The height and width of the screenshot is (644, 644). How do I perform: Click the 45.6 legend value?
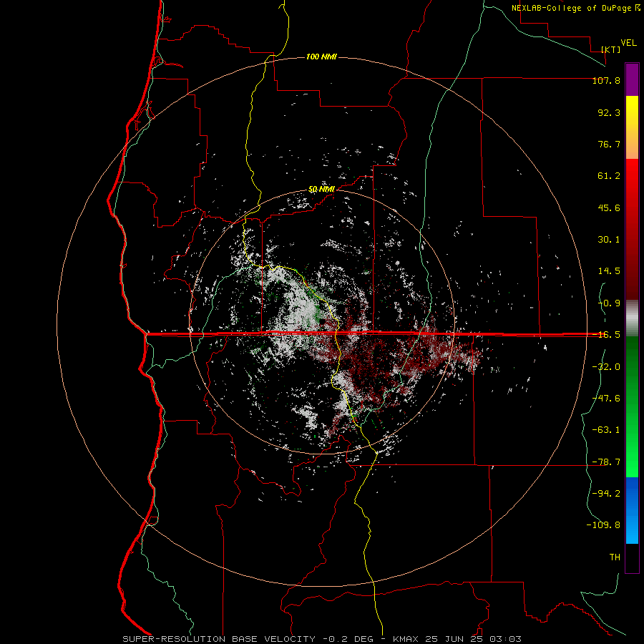point(609,208)
